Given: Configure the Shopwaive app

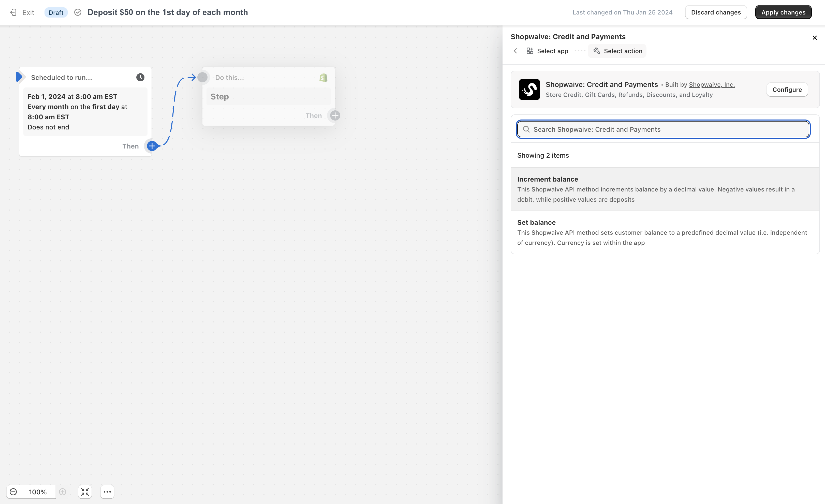Looking at the screenshot, I should pos(787,90).
